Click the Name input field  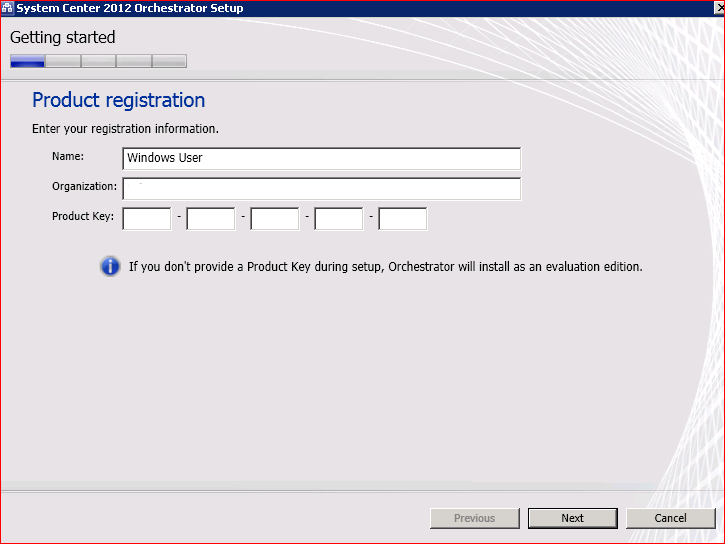coord(321,159)
